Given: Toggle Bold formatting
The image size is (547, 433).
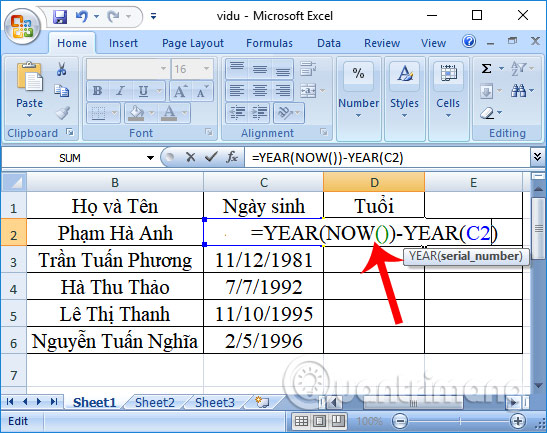Looking at the screenshot, I should [97, 91].
